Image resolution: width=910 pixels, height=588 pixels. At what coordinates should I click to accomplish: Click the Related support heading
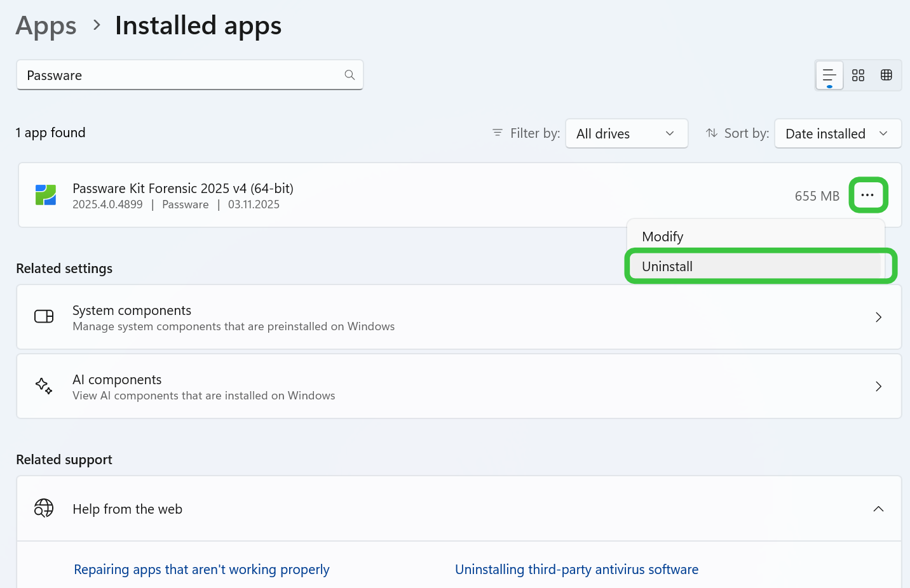click(64, 460)
